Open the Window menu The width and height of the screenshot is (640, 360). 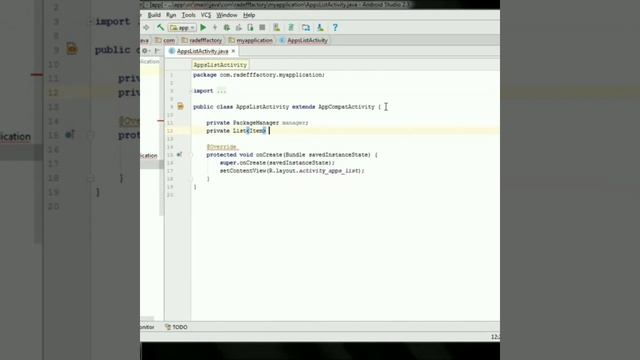[227, 15]
